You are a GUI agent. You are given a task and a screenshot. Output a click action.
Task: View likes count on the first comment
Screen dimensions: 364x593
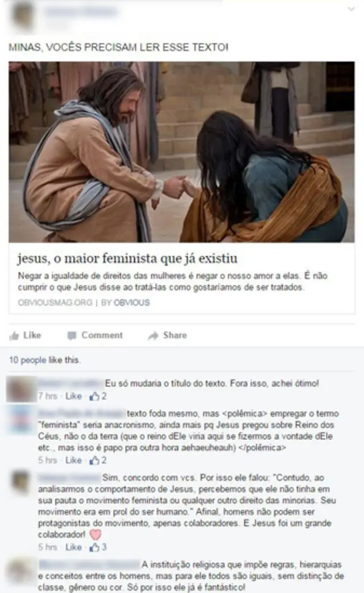(98, 396)
